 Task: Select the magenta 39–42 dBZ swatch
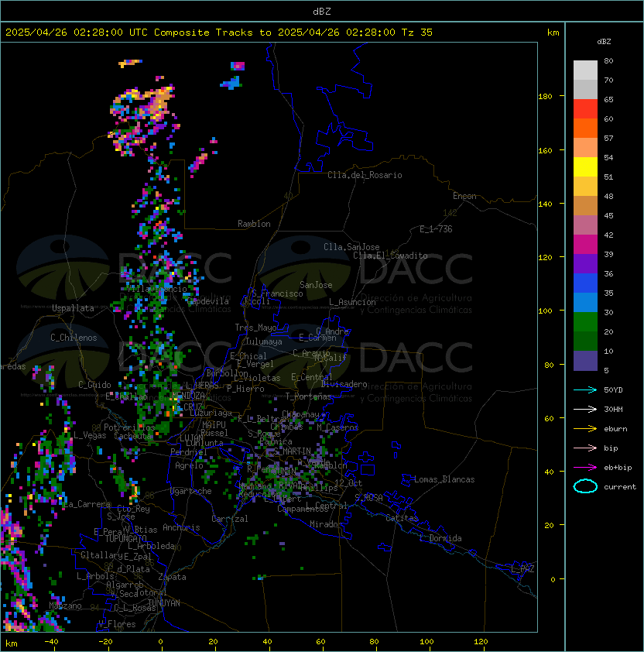coord(585,245)
